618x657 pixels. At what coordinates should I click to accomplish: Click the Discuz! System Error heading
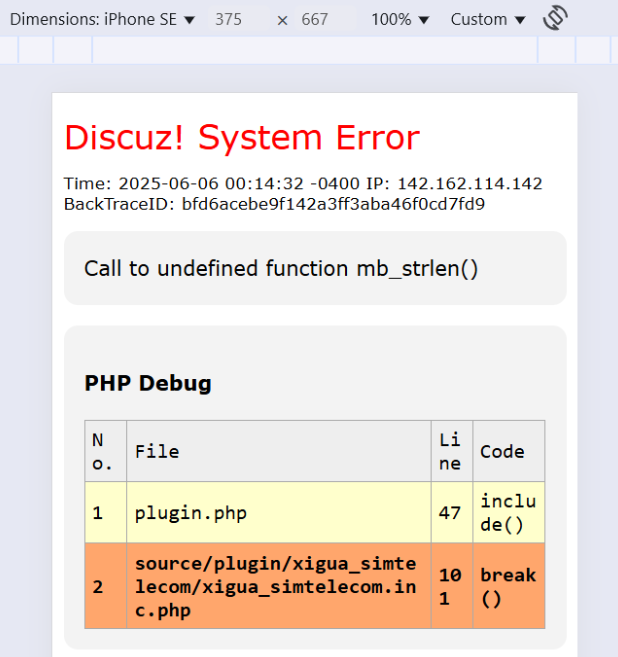pos(242,138)
